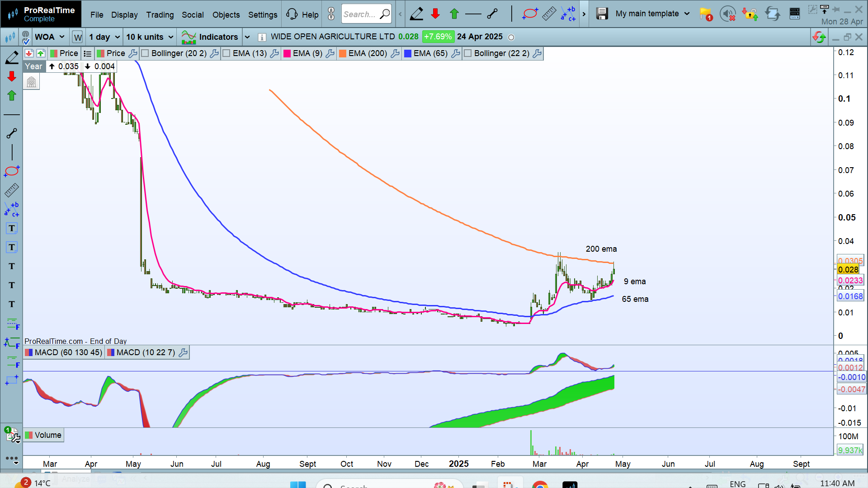Screen dimensions: 868x488
Task: Open the Display menu
Action: pyautogui.click(x=124, y=15)
